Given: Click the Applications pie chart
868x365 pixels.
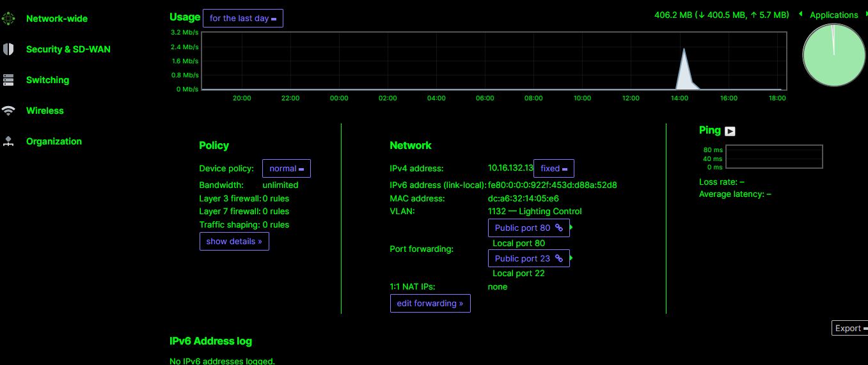Looking at the screenshot, I should (x=833, y=55).
